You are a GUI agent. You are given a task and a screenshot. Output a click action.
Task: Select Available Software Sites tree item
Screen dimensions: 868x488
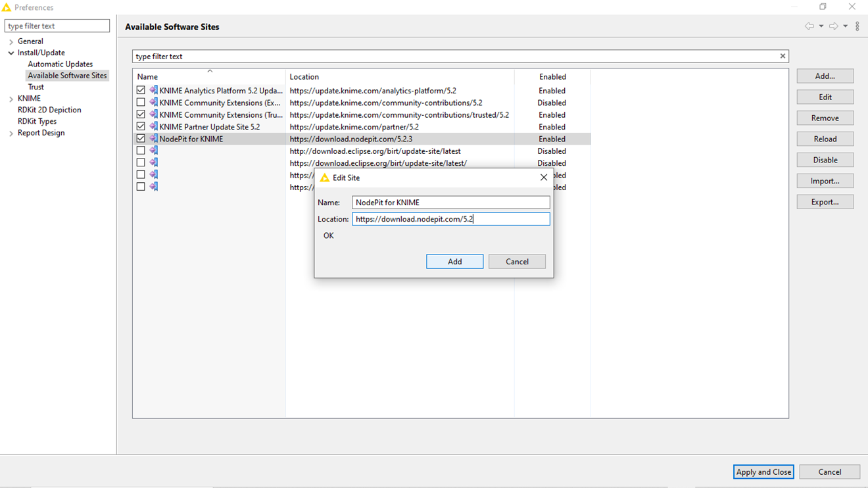67,76
